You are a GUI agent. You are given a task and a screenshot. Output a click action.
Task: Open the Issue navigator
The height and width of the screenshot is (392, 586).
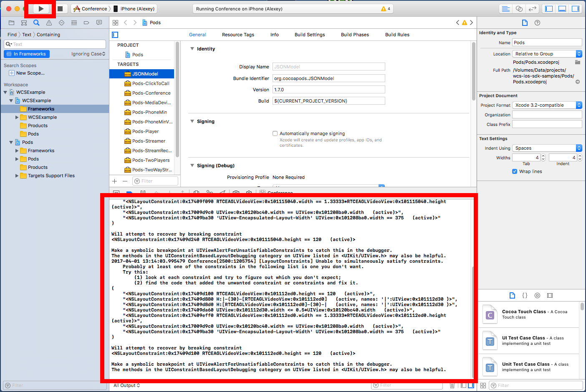(49, 23)
